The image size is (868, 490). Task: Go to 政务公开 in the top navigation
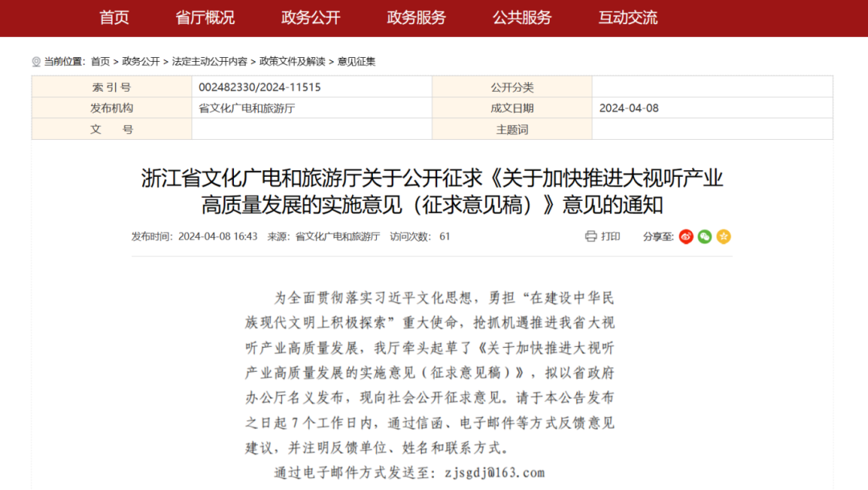click(311, 18)
